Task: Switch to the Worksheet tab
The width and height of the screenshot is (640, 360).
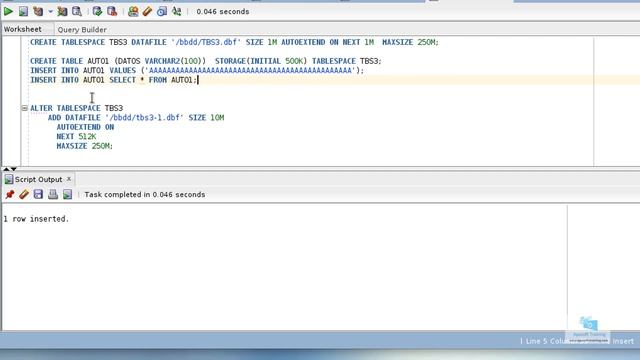Action: point(23,29)
